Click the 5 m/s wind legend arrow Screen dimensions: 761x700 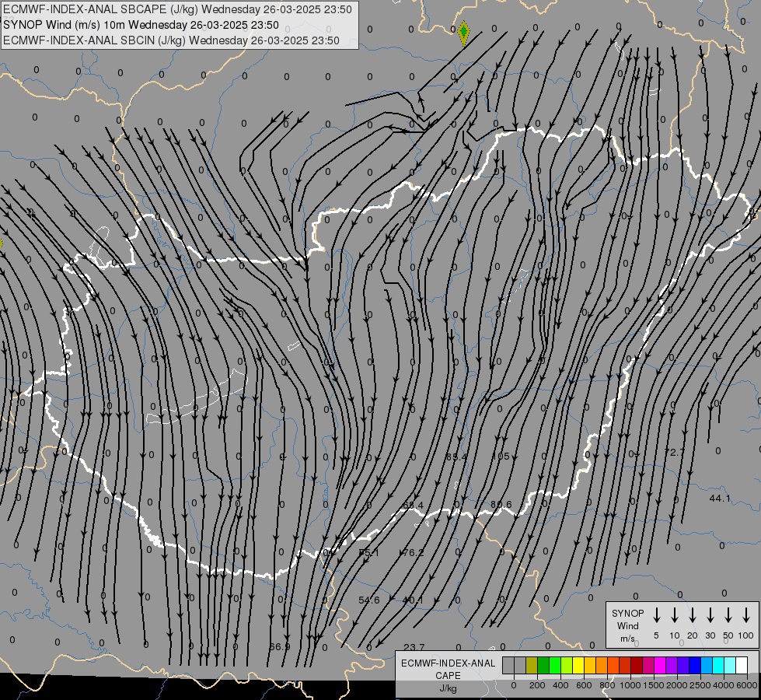657,615
